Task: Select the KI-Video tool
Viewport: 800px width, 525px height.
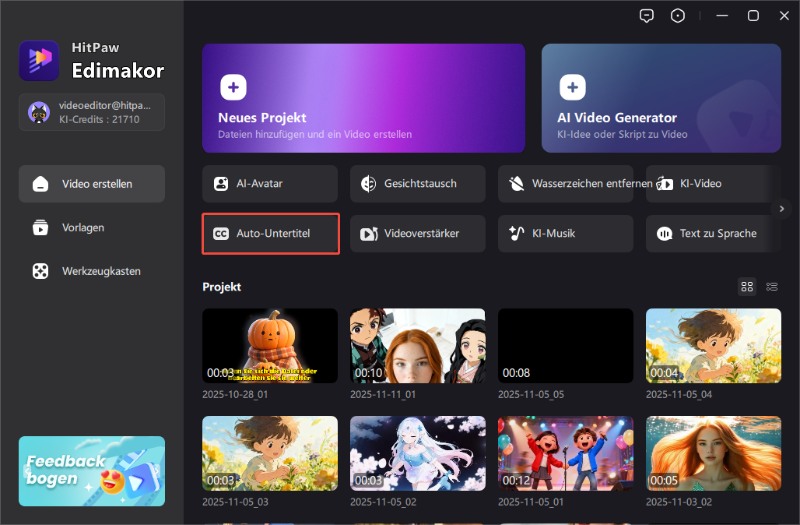Action: pos(713,184)
